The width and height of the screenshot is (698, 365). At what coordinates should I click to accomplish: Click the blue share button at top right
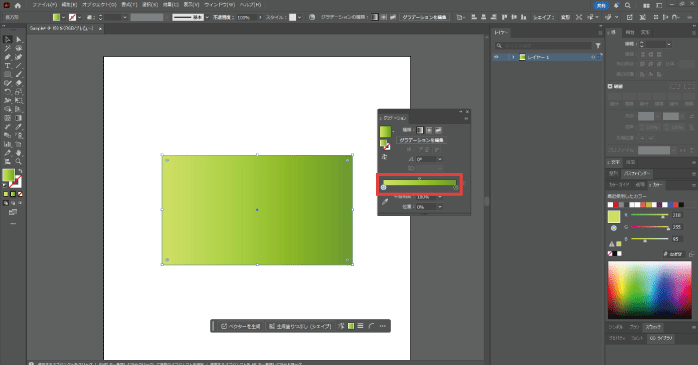coord(601,5)
